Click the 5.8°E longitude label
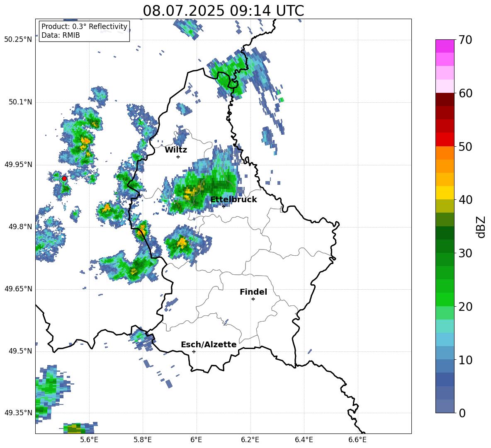 (143, 440)
